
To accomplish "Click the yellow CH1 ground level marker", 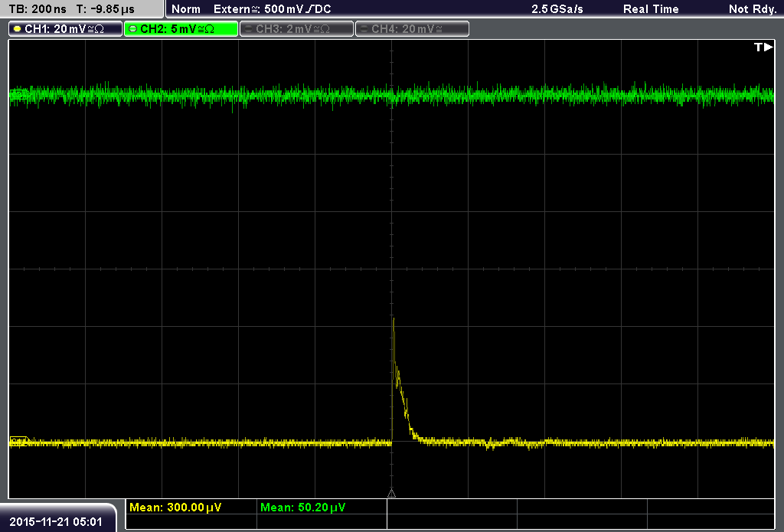I will 19,441.
